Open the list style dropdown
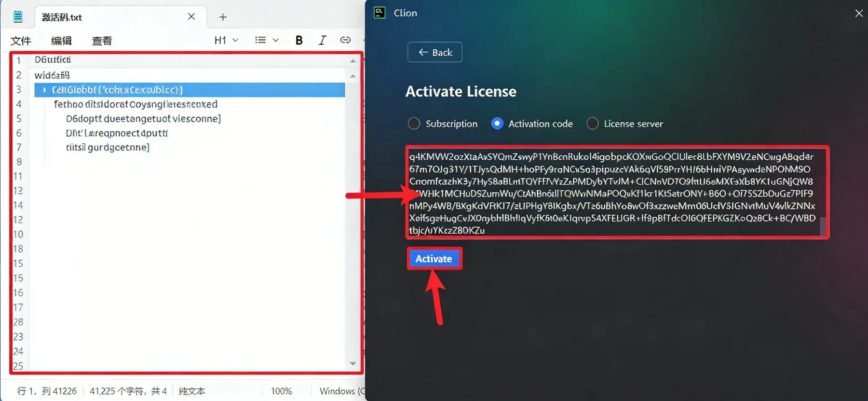Screen dimensions: 868x401 pos(267,41)
